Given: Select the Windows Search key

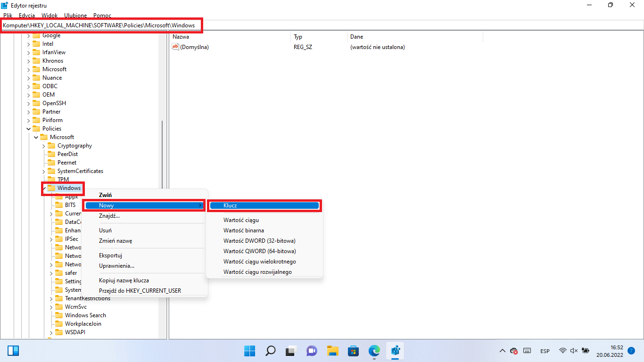Looking at the screenshot, I should (85, 315).
